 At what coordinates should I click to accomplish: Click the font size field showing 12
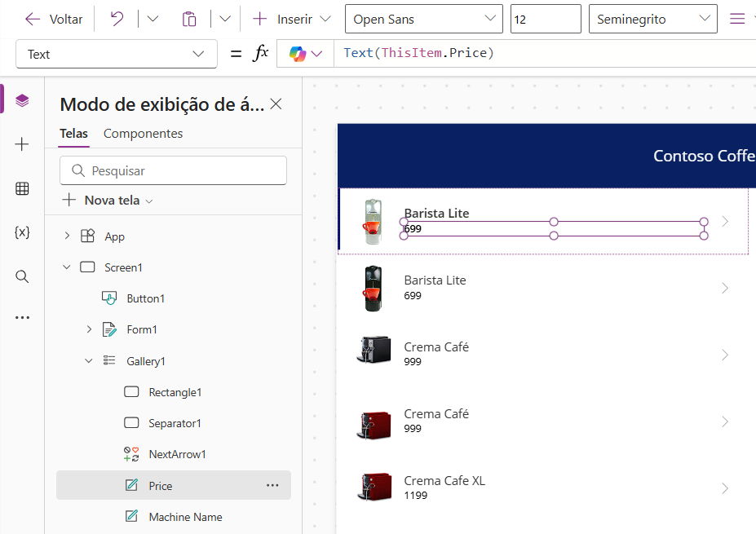coord(545,18)
